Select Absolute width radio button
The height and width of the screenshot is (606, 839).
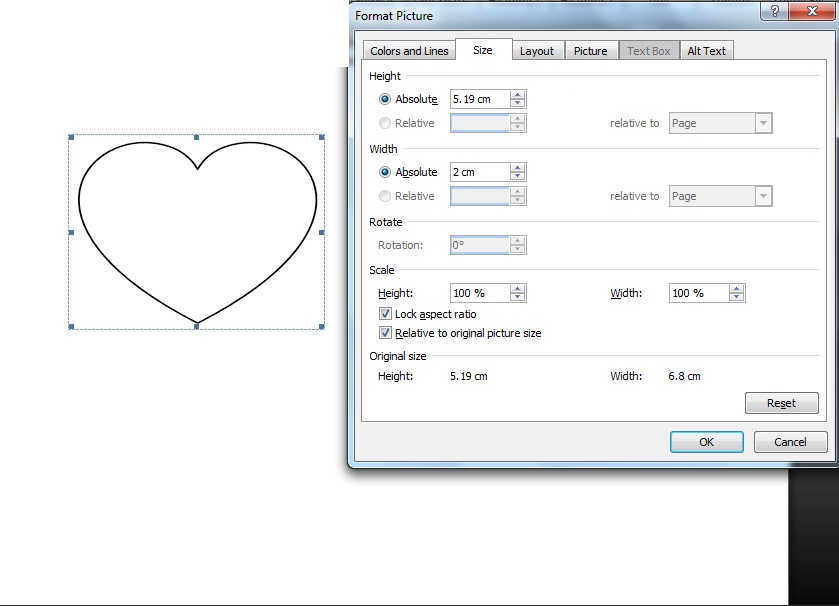click(x=385, y=172)
